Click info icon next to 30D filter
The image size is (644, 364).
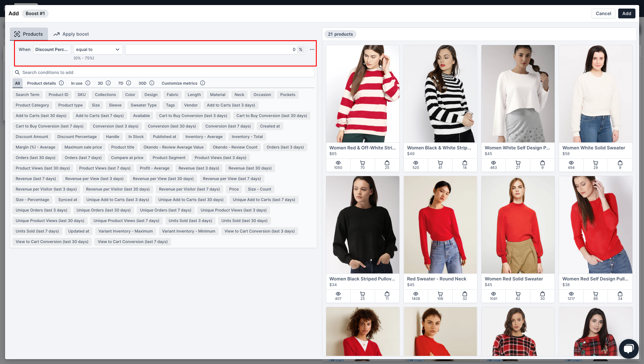[x=152, y=83]
